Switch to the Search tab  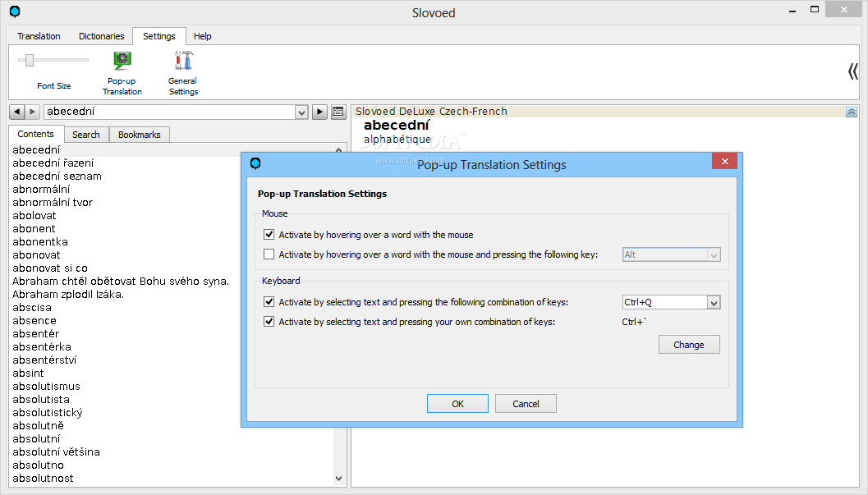(x=85, y=135)
